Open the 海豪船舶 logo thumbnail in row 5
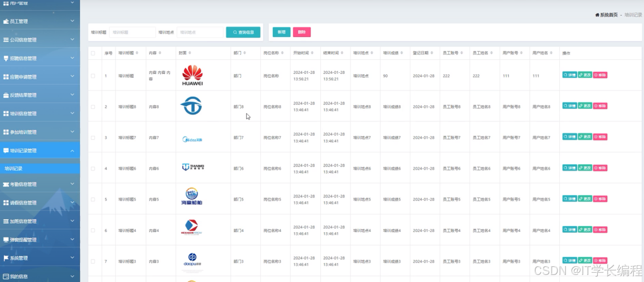 point(192,196)
